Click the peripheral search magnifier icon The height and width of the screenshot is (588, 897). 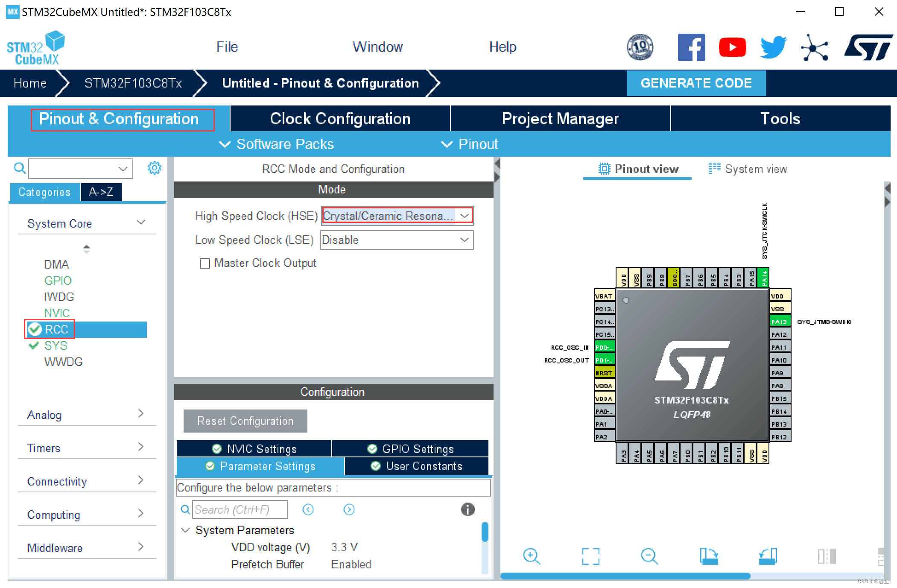click(20, 168)
